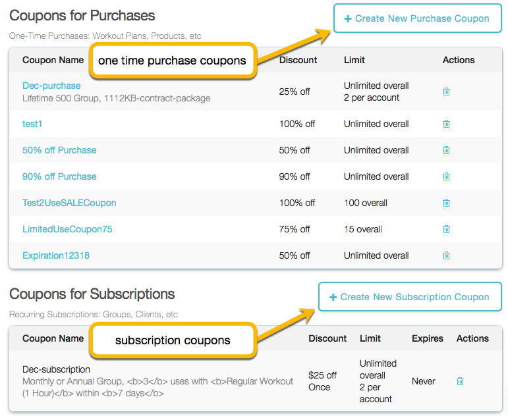Click the subscriptions Coupon Name column header

[53, 338]
